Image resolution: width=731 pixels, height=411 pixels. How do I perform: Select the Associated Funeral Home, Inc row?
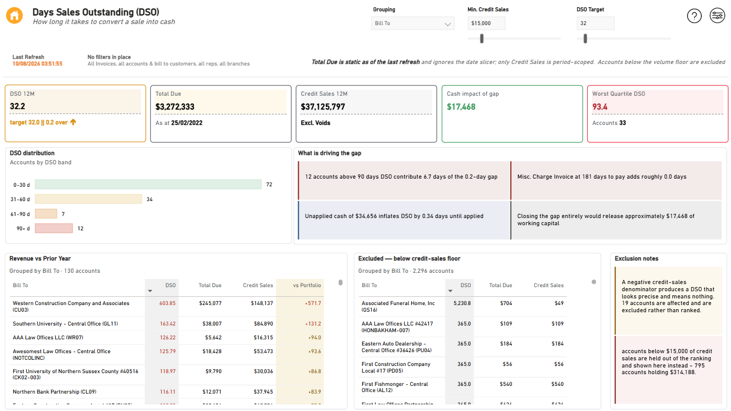[x=464, y=307]
